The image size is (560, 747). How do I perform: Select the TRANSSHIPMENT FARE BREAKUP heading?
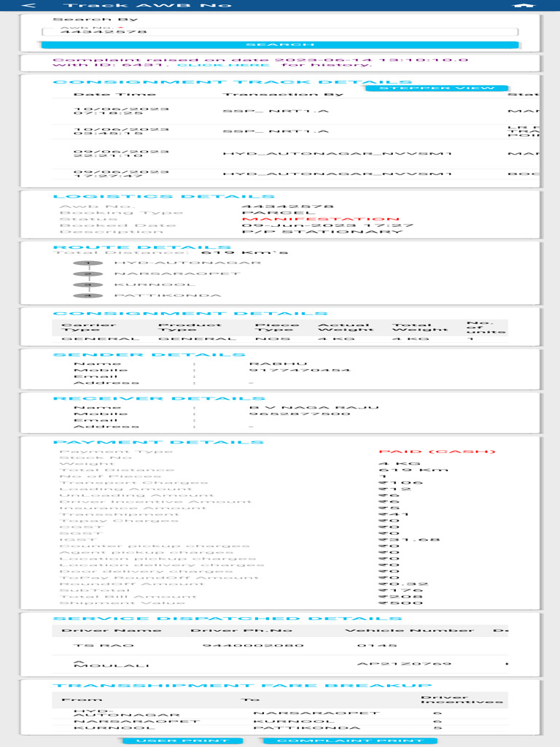click(242, 686)
